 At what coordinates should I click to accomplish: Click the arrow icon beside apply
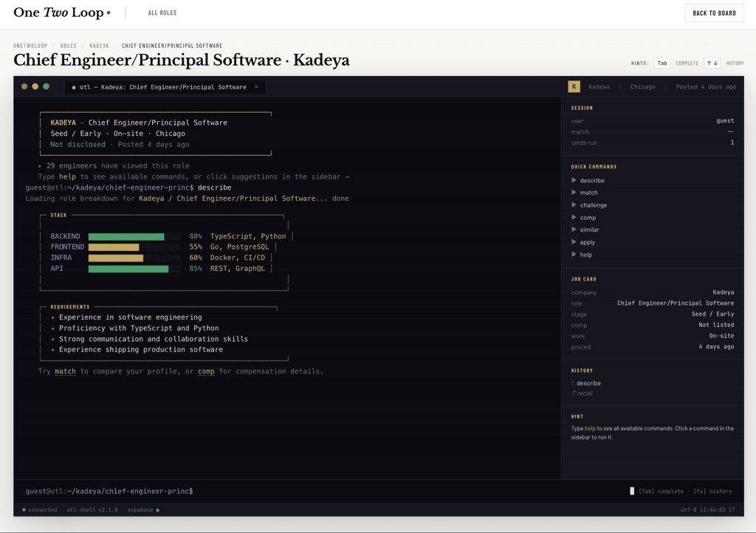coord(574,242)
